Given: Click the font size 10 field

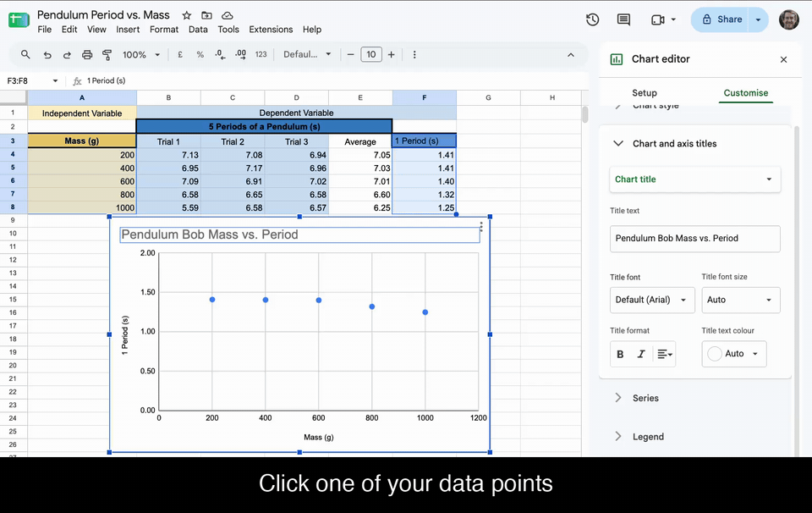Looking at the screenshot, I should point(371,54).
